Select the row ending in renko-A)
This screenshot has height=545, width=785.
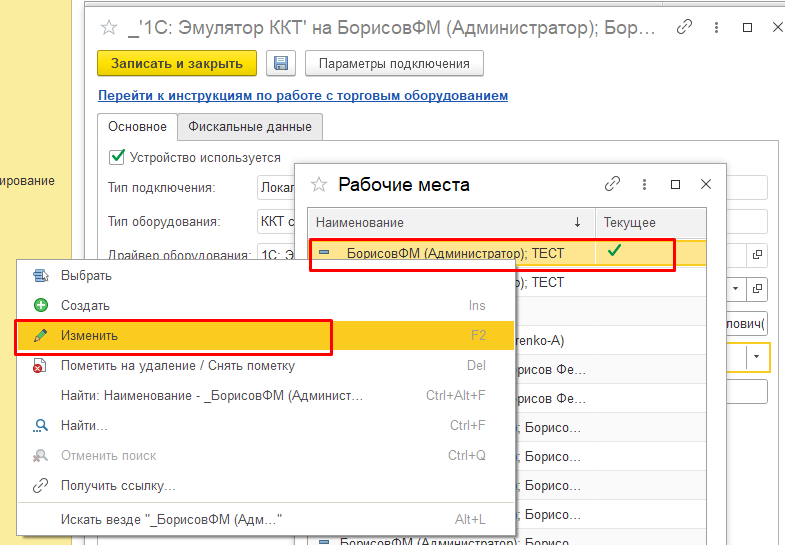pyautogui.click(x=610, y=341)
